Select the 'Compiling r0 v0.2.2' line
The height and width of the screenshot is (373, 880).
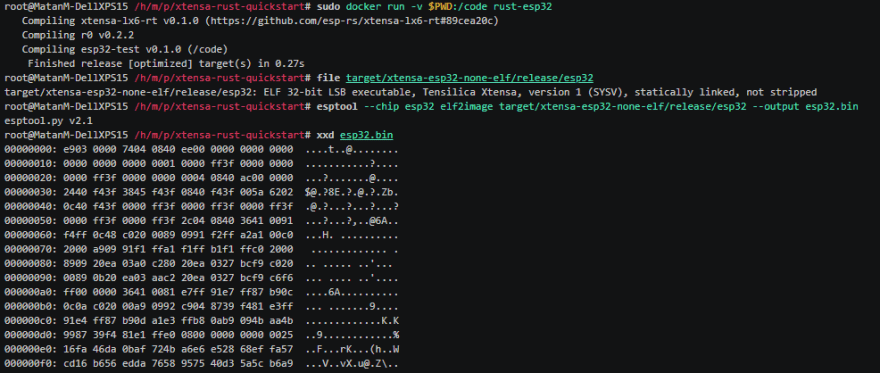(x=78, y=35)
